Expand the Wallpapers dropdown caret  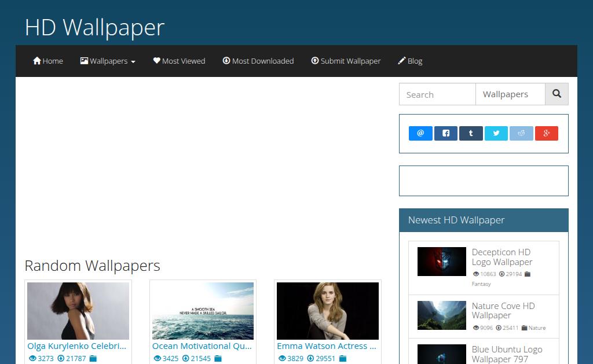[x=133, y=61]
